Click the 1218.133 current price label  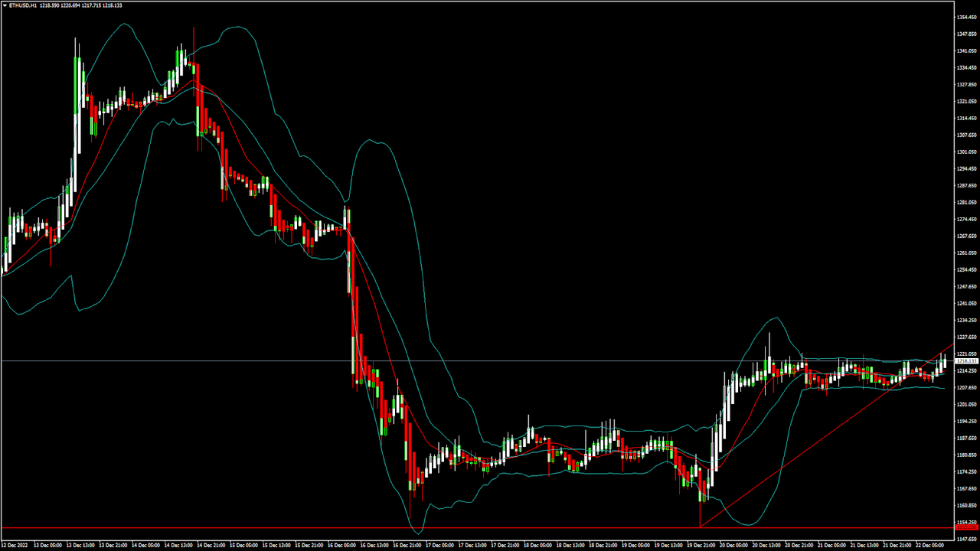coord(968,360)
